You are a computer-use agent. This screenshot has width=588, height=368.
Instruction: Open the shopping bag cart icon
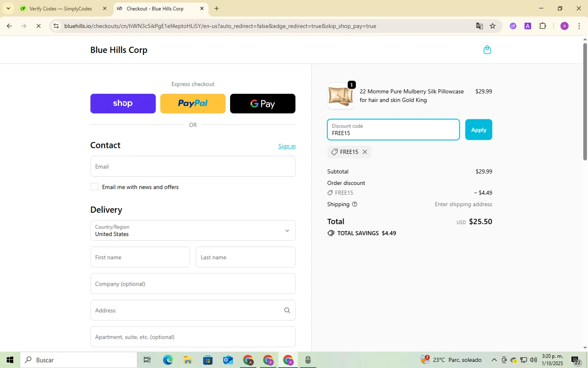487,50
